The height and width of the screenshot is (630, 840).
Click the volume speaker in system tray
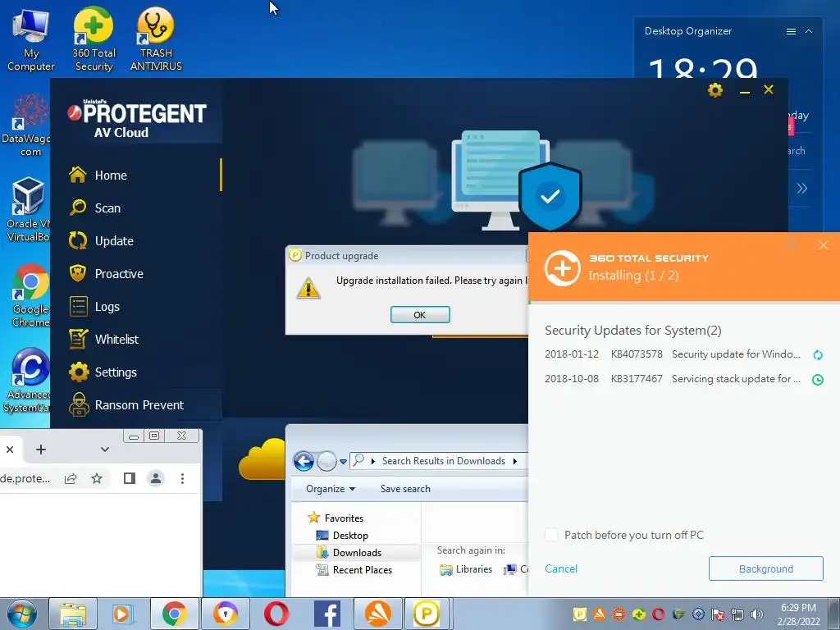756,614
